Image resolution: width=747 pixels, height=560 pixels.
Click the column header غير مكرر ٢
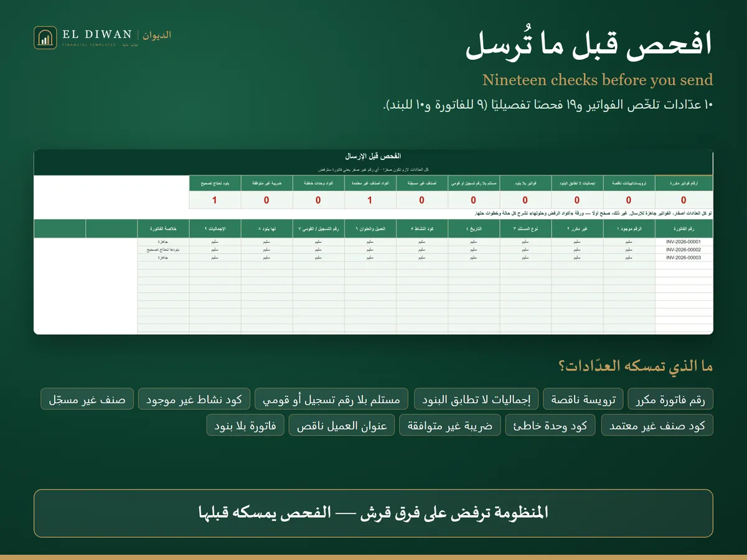pyautogui.click(x=577, y=229)
